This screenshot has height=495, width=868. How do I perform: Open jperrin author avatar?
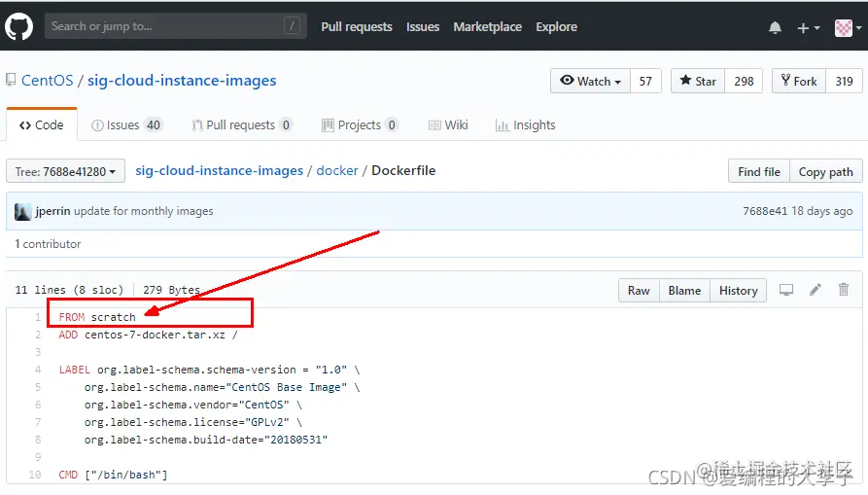click(x=22, y=211)
